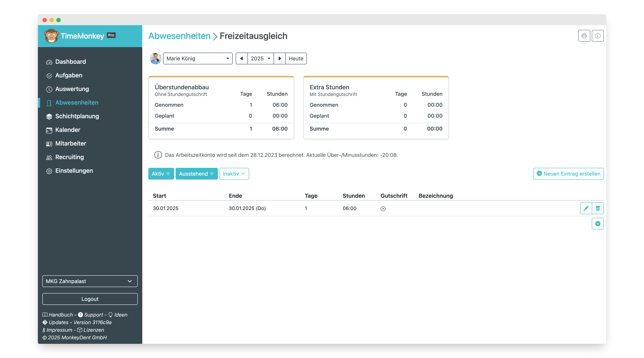This screenshot has width=644, height=358.
Task: Click Neuen Eintrag erstellen button
Action: tap(568, 174)
